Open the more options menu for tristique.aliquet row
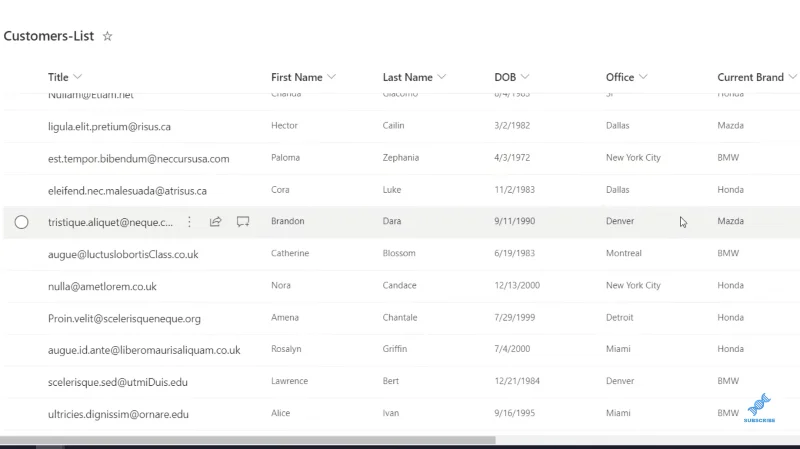Viewport: 800px width, 449px height. (189, 222)
